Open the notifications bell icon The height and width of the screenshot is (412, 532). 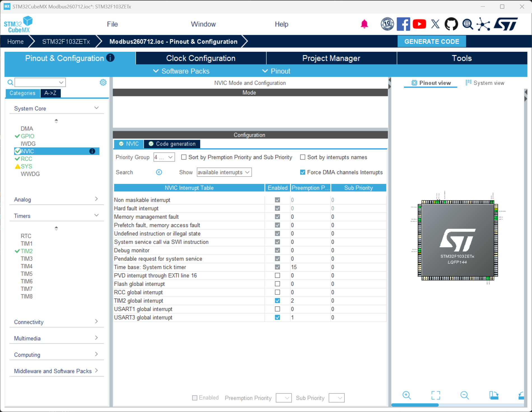click(364, 24)
